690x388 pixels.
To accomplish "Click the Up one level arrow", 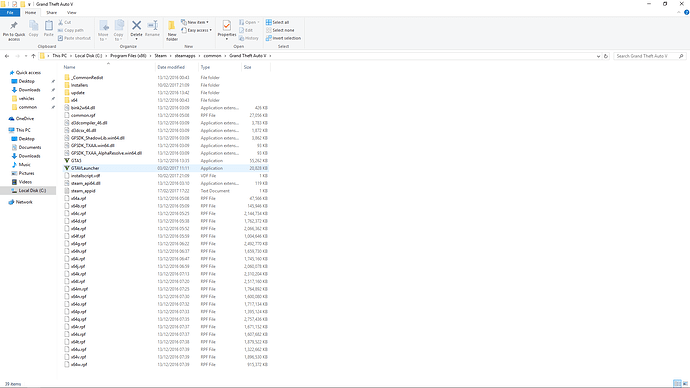I will [33, 56].
